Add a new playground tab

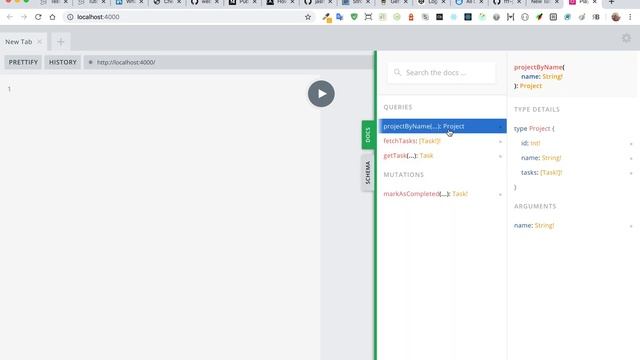tap(60, 42)
